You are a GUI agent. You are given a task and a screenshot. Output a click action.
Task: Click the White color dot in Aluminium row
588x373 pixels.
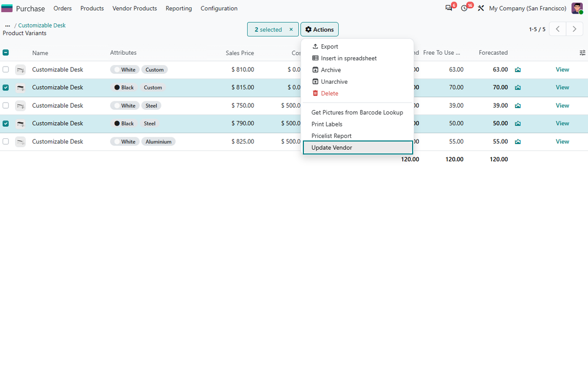click(117, 142)
